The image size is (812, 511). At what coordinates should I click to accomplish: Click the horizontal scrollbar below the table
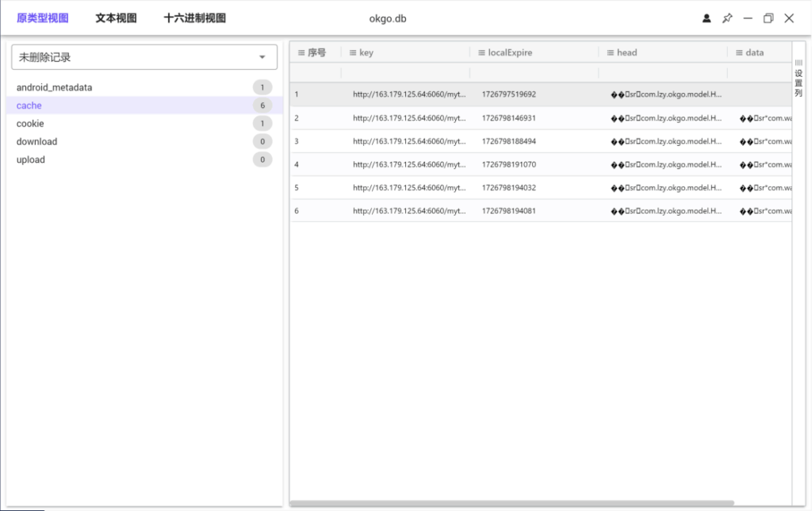click(x=511, y=503)
